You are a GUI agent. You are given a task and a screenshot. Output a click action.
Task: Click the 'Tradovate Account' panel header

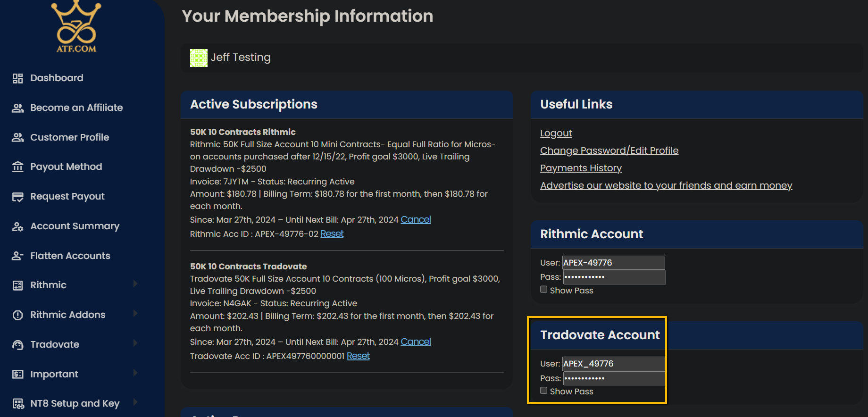coord(697,335)
